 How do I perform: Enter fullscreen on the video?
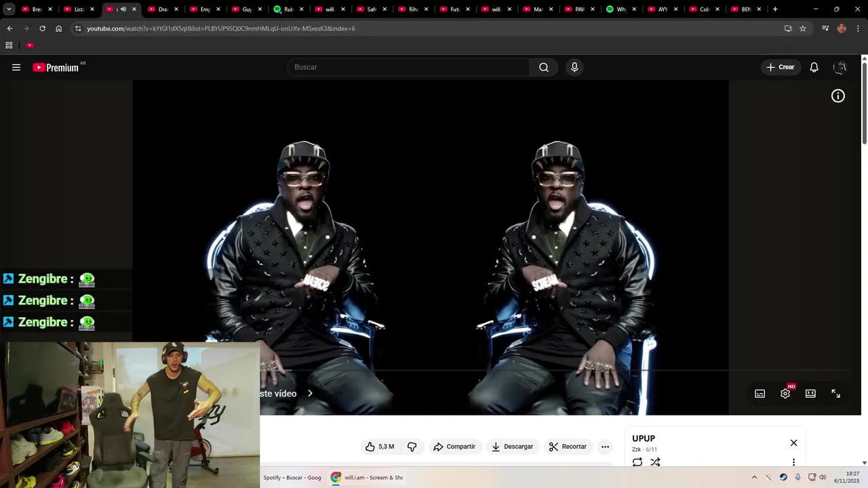(836, 394)
